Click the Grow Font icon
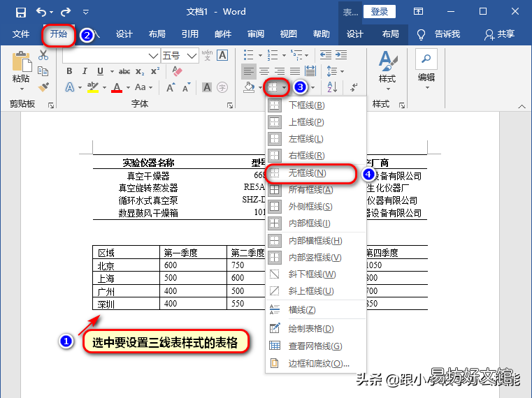The height and width of the screenshot is (398, 532). point(171,87)
